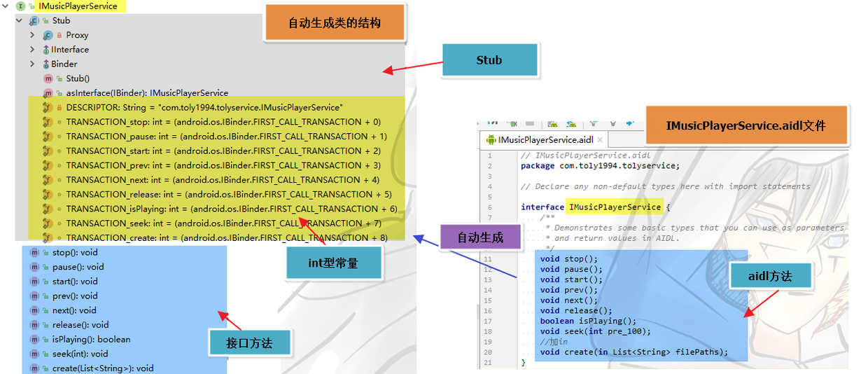Click the DESCRIPTOR field icon
The image size is (868, 374).
pyautogui.click(x=48, y=108)
